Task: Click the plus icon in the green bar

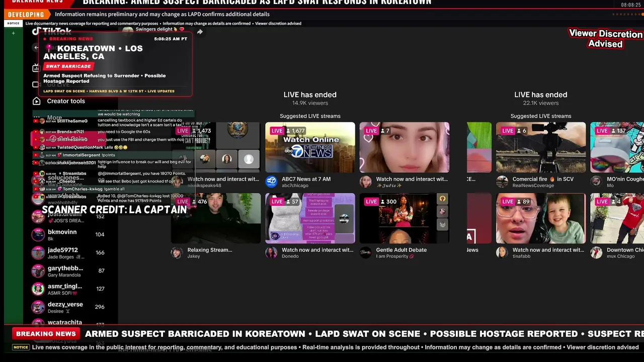Action: [x=14, y=33]
